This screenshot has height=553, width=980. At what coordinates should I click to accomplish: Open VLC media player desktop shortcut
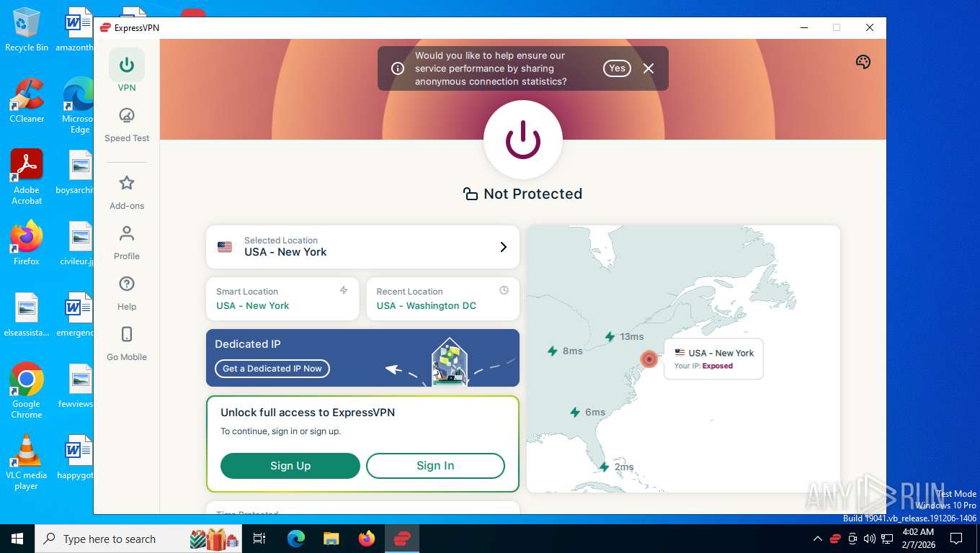point(27,462)
